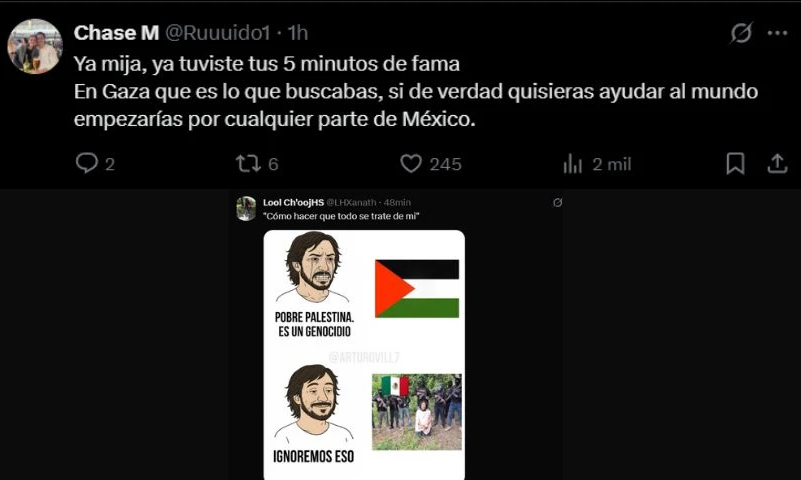This screenshot has height=480, width=801.
Task: Click the share upload icon
Action: click(777, 163)
